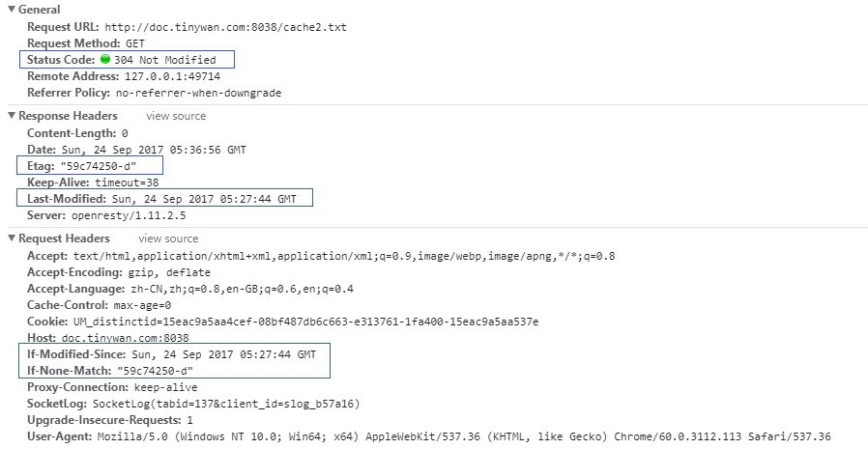Click the SocketLog header value
This screenshot has width=868, height=449.
pyautogui.click(x=226, y=404)
